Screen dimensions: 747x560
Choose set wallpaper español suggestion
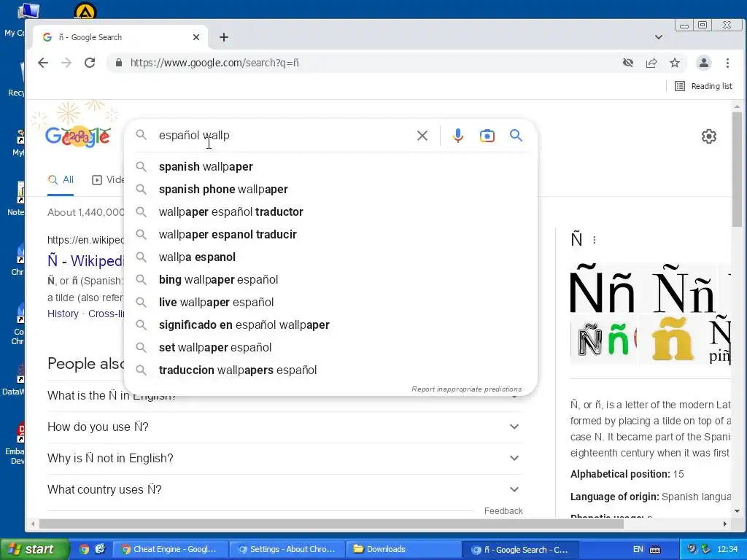[x=330, y=348]
